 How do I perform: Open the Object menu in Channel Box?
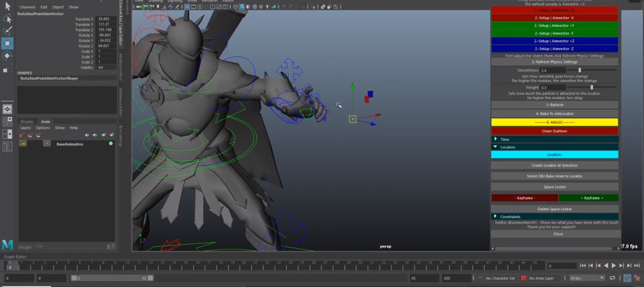coord(58,7)
